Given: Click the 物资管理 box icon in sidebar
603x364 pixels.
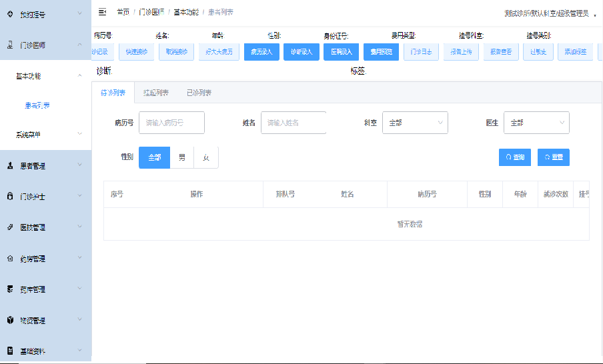Looking at the screenshot, I should pyautogui.click(x=10, y=321).
